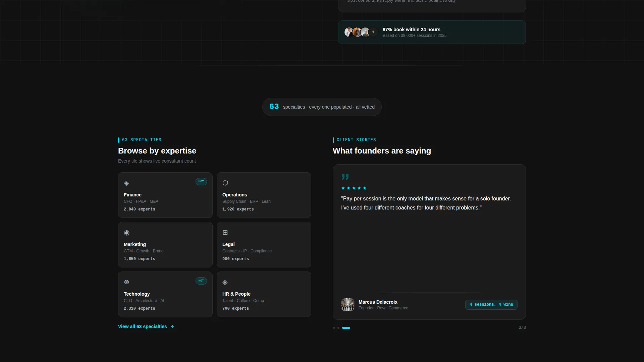Click Marcus Delacroix's avatar photo
Image resolution: width=644 pixels, height=362 pixels.
coord(348,305)
